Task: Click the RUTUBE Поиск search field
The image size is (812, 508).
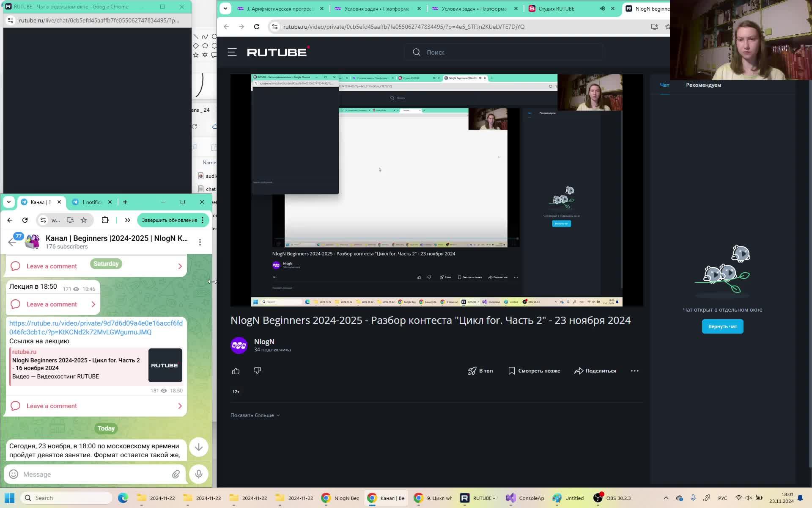Action: tap(507, 52)
